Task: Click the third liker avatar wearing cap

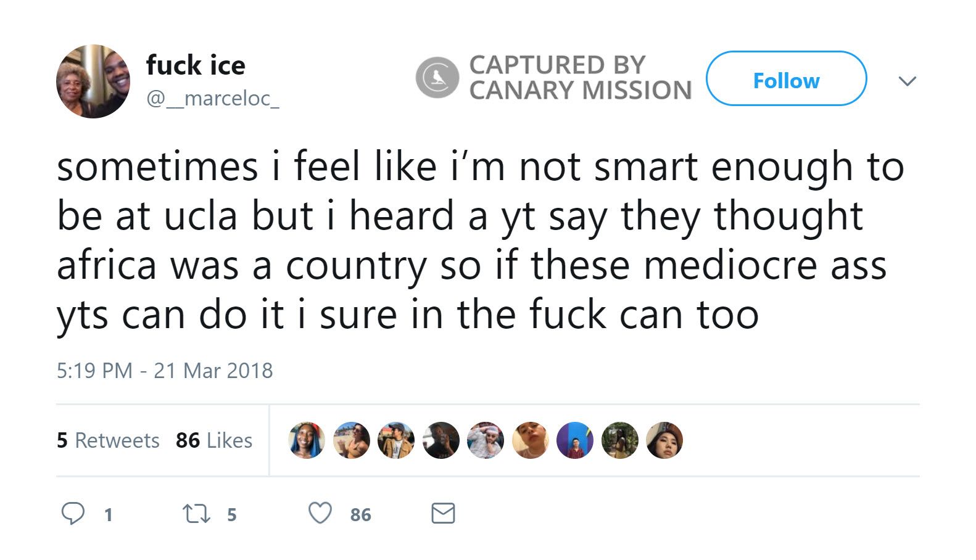Action: tap(396, 440)
